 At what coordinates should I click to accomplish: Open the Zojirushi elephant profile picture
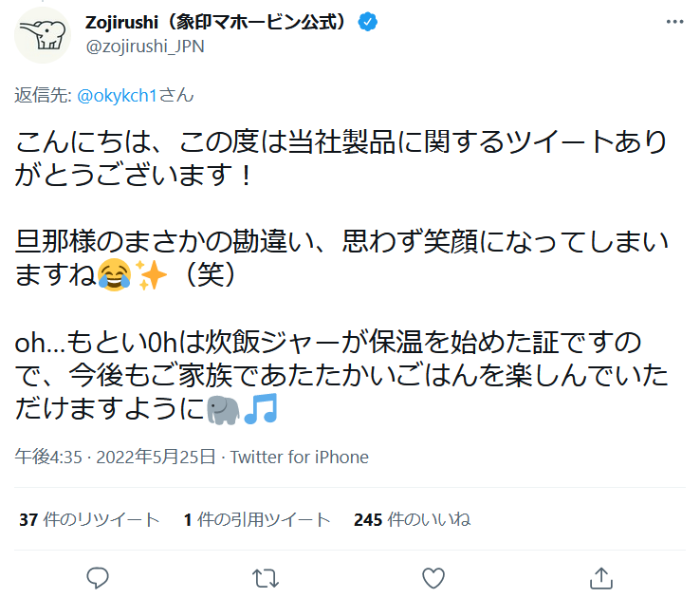pyautogui.click(x=43, y=34)
